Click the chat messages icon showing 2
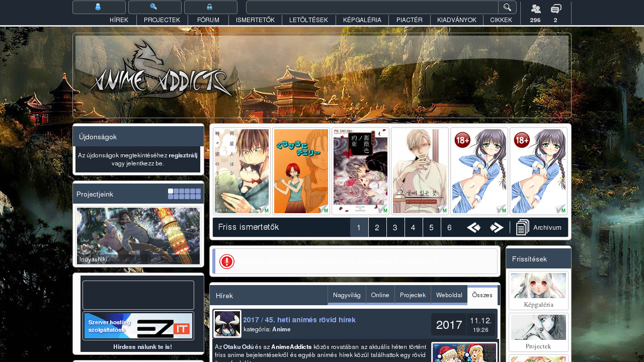The height and width of the screenshot is (362, 644). point(555,9)
